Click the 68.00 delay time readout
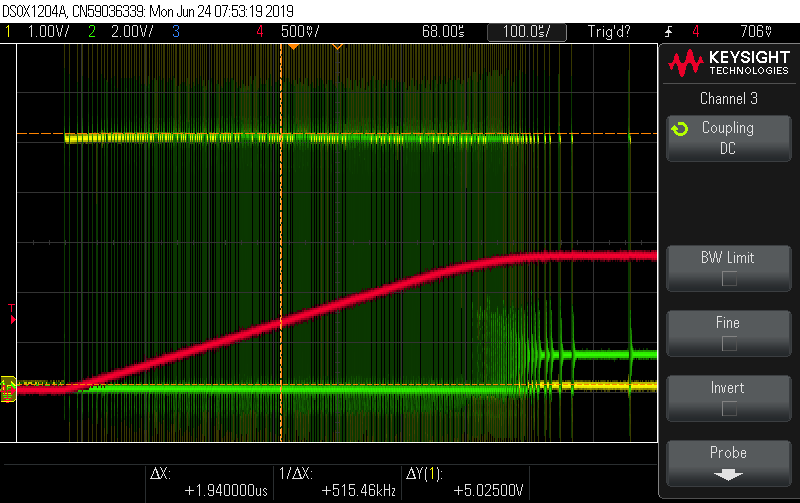This screenshot has width=800, height=503. [x=443, y=32]
